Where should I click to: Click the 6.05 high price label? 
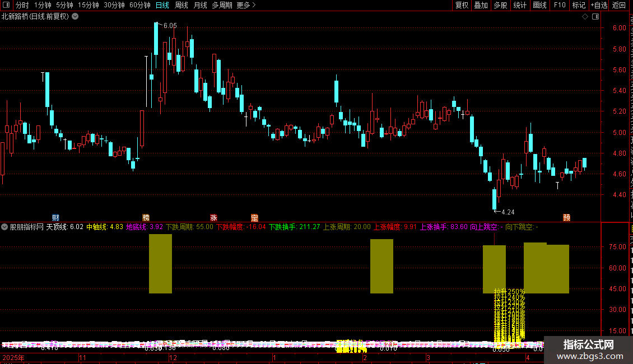point(170,25)
